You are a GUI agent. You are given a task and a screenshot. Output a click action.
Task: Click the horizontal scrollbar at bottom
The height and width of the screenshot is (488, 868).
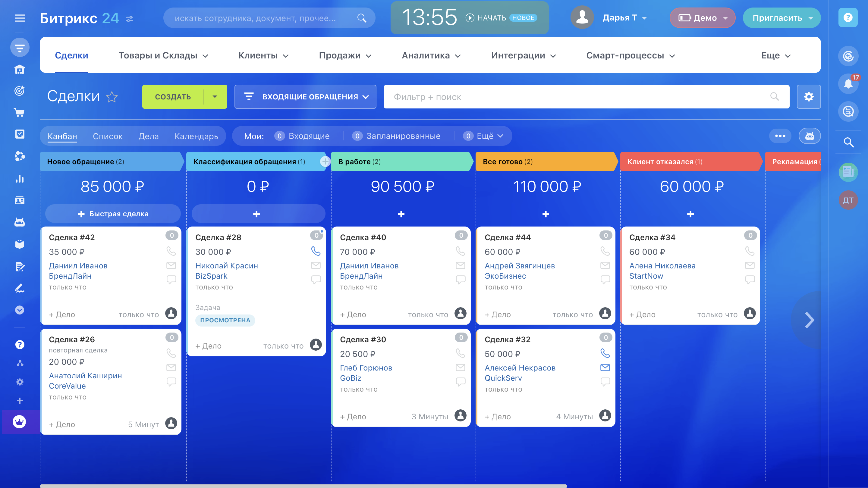point(303,486)
